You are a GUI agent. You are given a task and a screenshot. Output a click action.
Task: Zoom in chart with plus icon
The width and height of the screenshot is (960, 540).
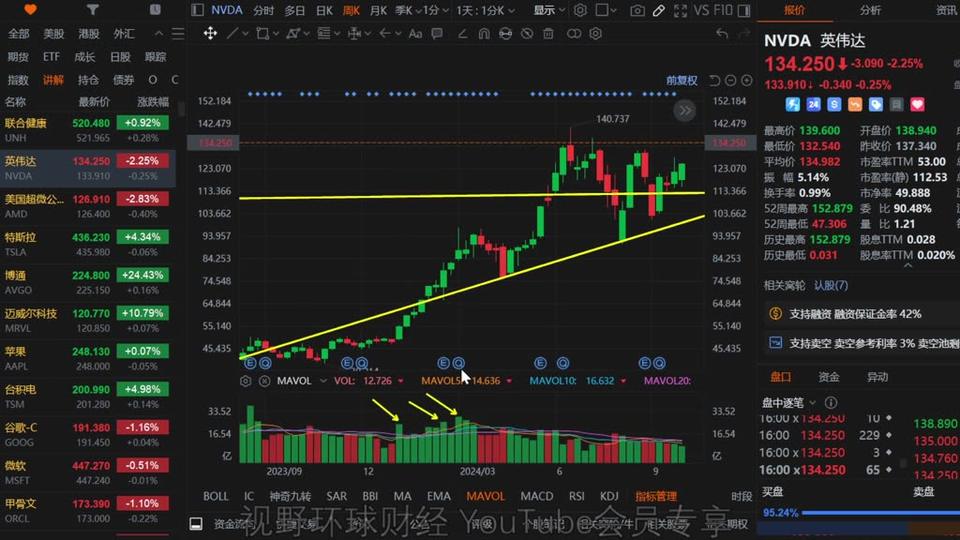(x=747, y=80)
